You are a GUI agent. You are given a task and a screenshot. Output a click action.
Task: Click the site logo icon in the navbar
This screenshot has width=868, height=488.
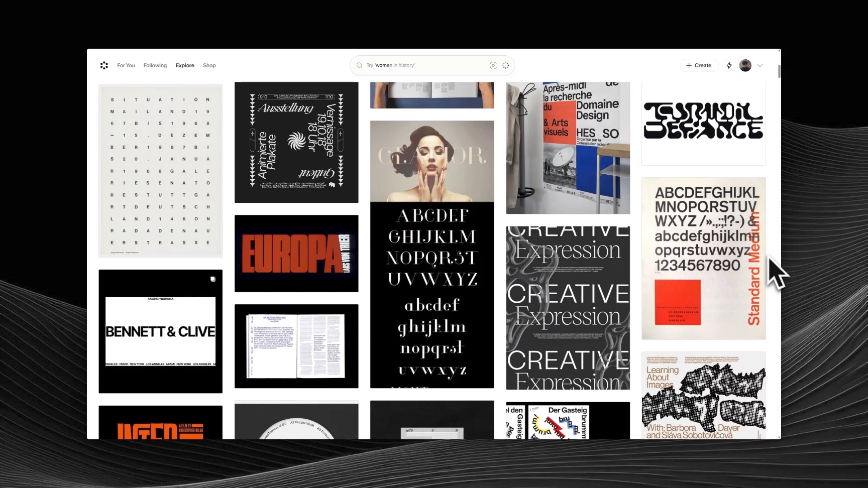(x=104, y=65)
